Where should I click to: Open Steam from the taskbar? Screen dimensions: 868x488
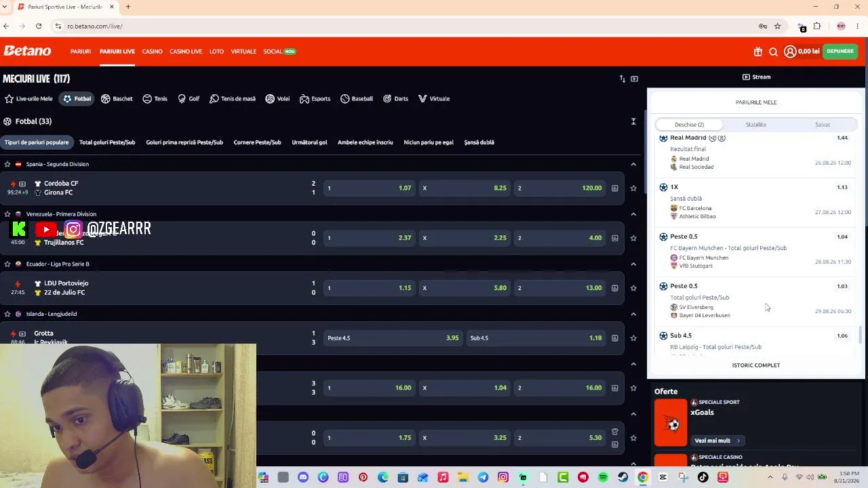click(x=623, y=477)
